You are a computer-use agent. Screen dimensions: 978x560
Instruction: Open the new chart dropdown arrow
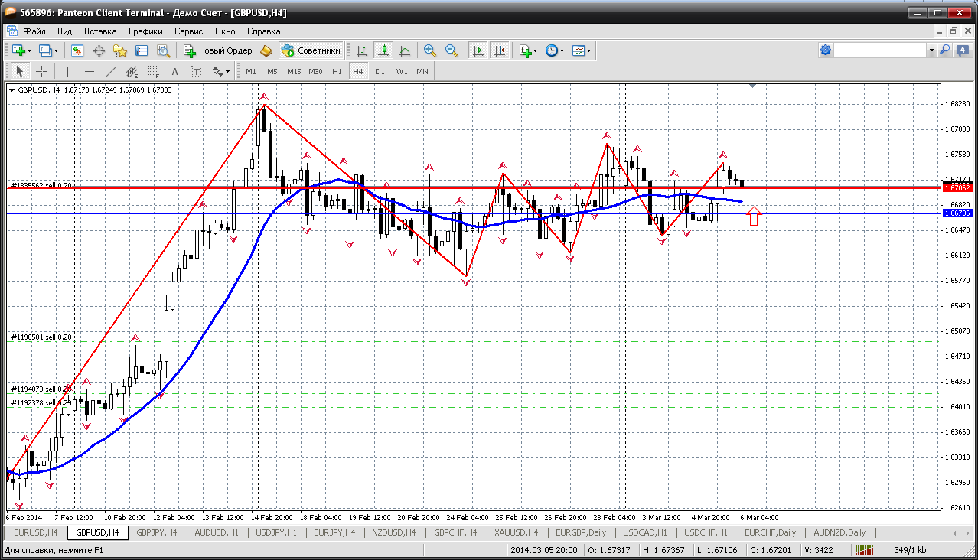[x=29, y=50]
